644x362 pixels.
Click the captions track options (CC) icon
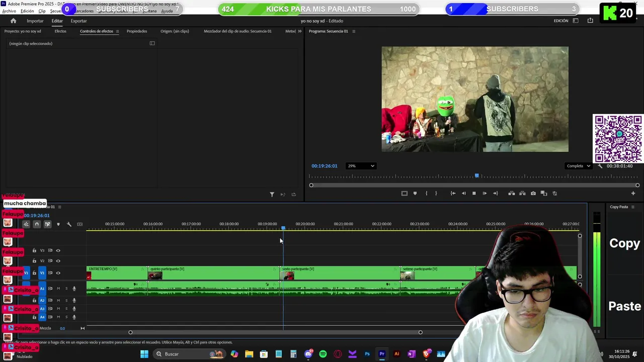79,224
